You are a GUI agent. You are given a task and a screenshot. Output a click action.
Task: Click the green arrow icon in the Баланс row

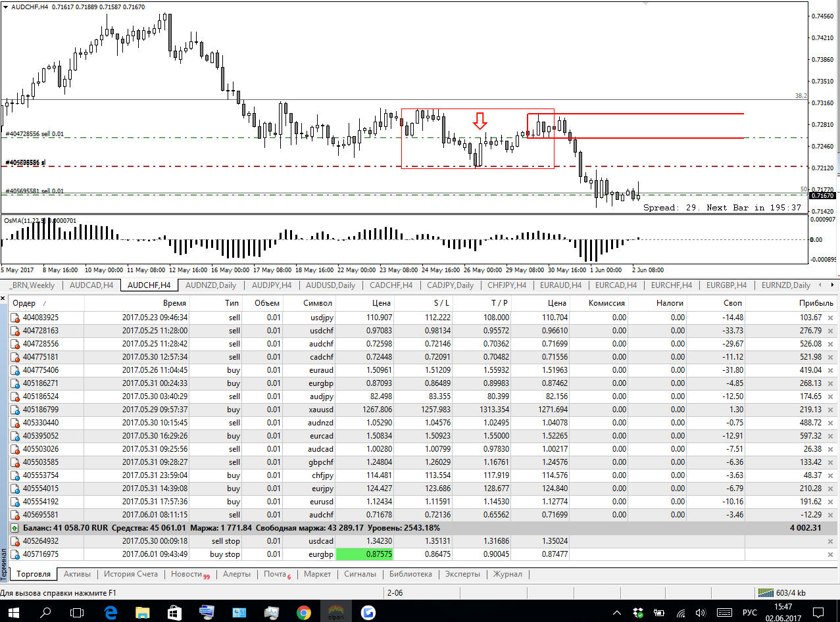pos(15,528)
